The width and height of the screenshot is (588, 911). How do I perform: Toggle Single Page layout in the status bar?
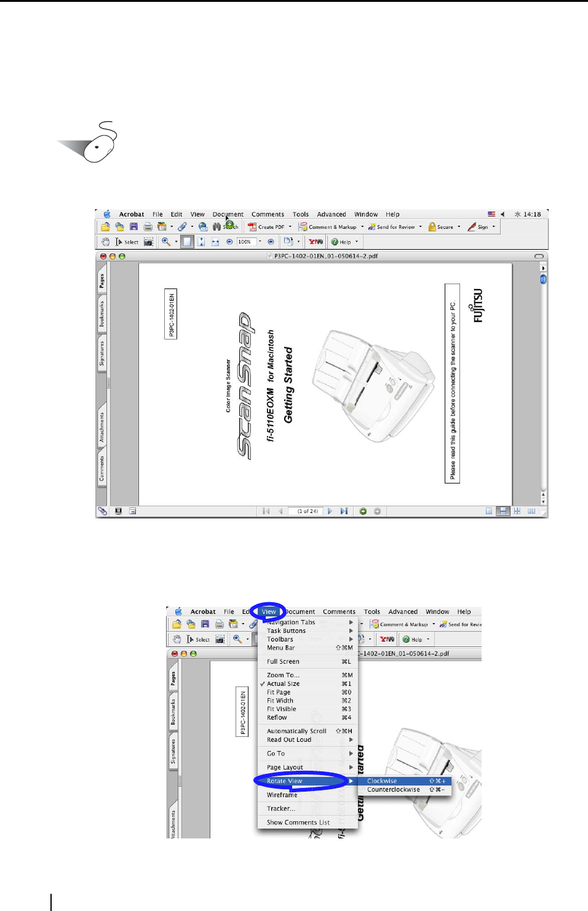[489, 511]
